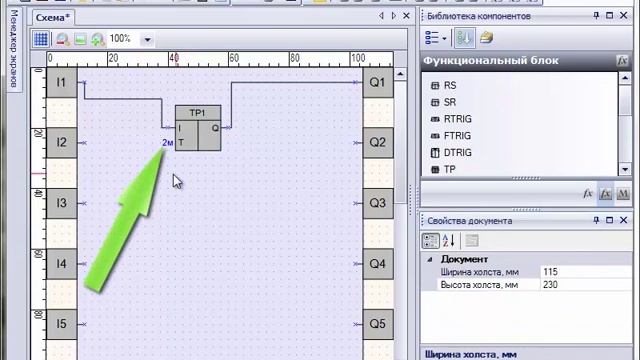
Task: Toggle the grid display icon
Action: [x=41, y=39]
